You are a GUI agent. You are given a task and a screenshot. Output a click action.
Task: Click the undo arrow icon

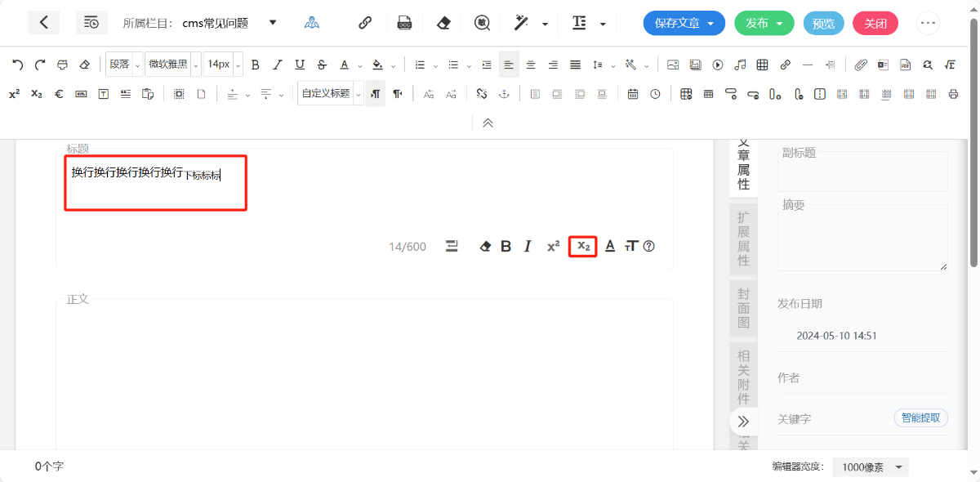(17, 65)
